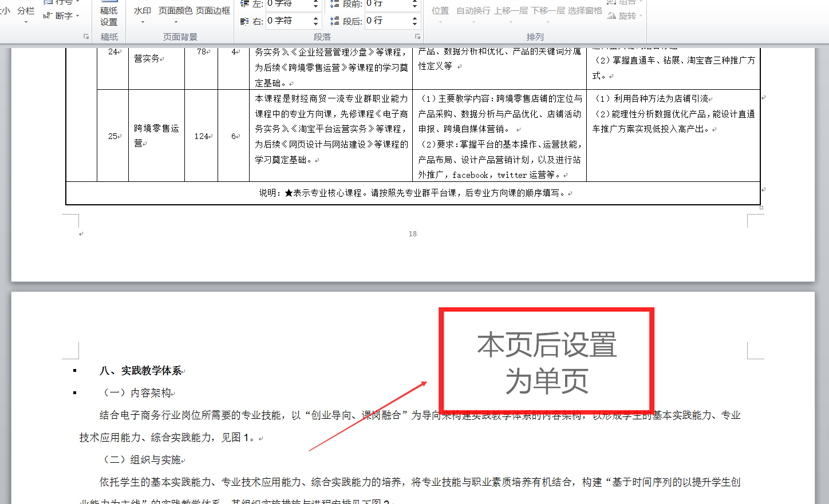The height and width of the screenshot is (504, 829).
Task: Open the 水印 watermark dropdown
Action: [x=143, y=14]
